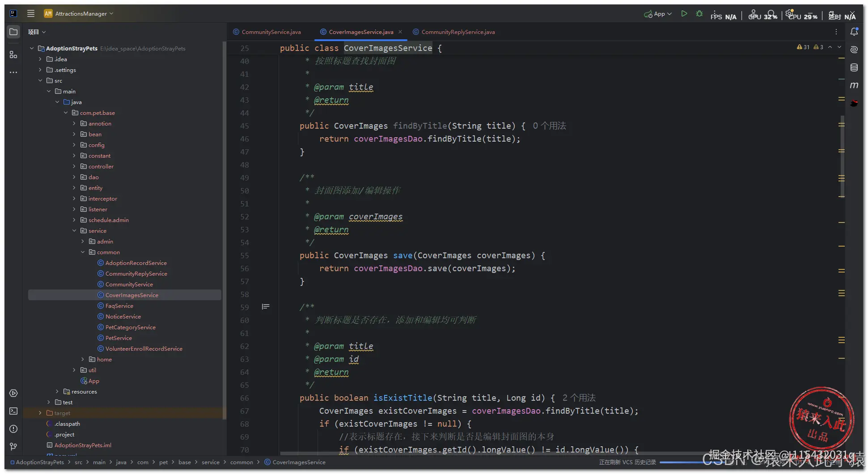Switch to the CommunityReplyService.java tab

tap(453, 32)
